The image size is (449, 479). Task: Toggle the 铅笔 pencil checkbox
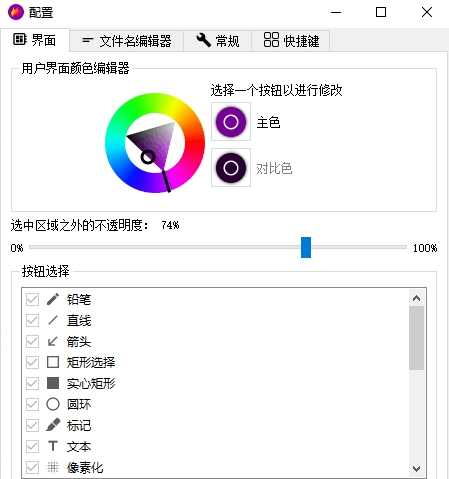tap(32, 299)
